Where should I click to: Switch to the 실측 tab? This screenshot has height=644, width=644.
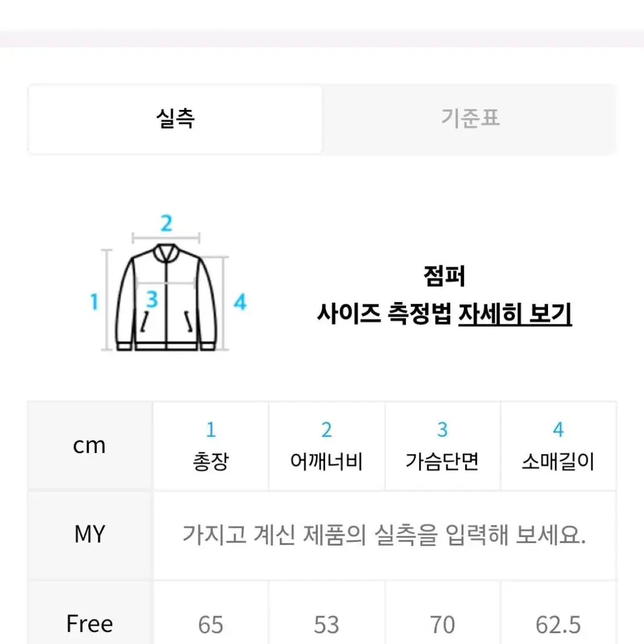pos(175,119)
